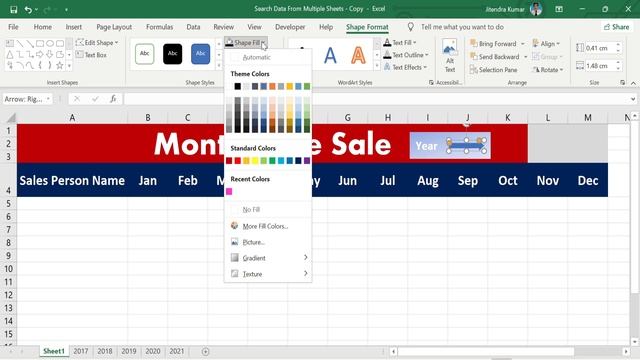Pick the blue Abc shape style
This screenshot has height=360, width=640.
click(x=200, y=54)
